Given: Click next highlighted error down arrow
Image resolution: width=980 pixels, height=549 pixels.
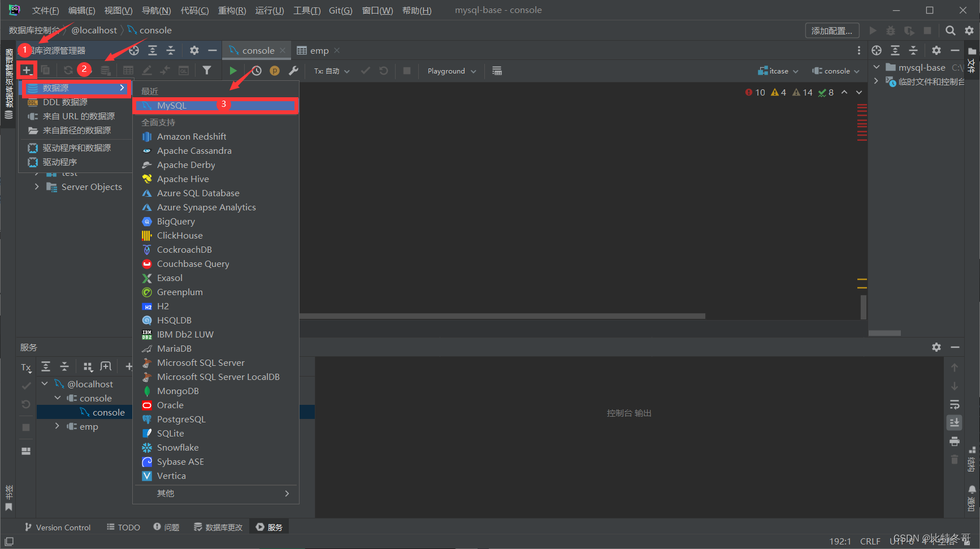Looking at the screenshot, I should point(859,92).
